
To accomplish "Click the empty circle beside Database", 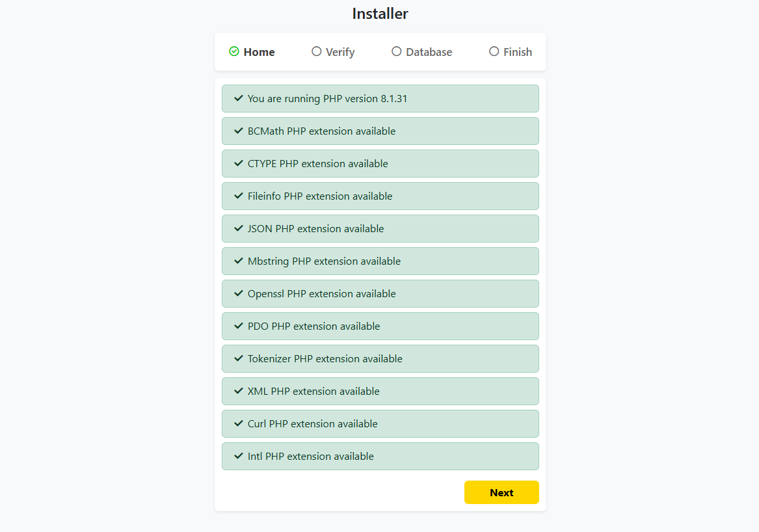I will pos(397,51).
